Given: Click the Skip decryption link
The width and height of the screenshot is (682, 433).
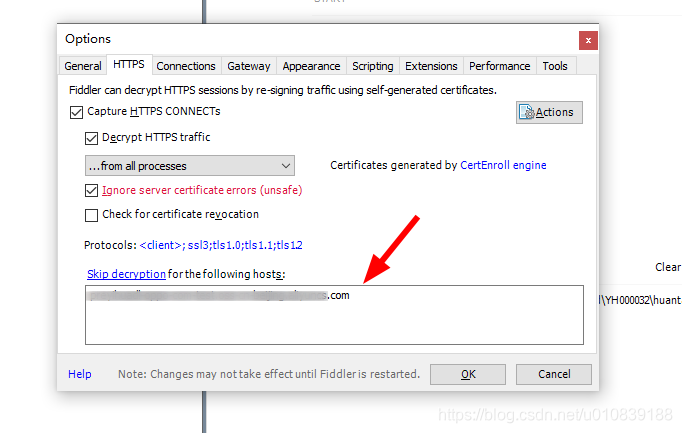Looking at the screenshot, I should coord(126,274).
